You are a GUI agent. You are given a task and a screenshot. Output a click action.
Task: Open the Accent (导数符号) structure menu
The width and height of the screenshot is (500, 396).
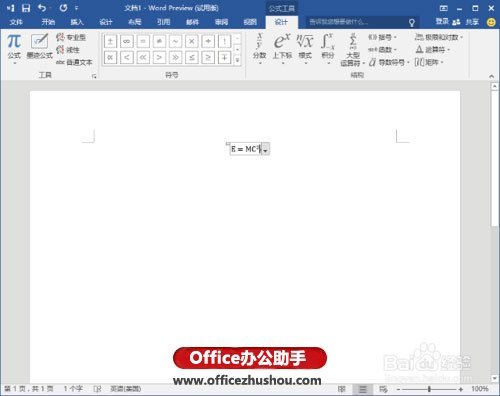pyautogui.click(x=389, y=62)
